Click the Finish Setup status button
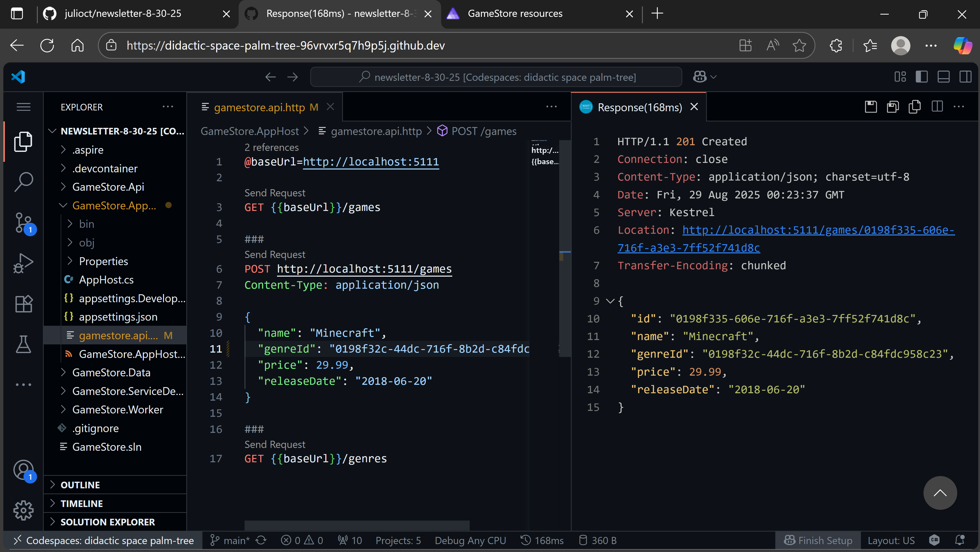980x552 pixels. pos(818,540)
